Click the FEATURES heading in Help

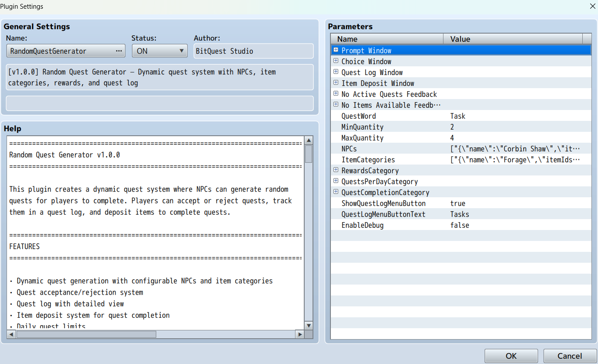tap(24, 247)
